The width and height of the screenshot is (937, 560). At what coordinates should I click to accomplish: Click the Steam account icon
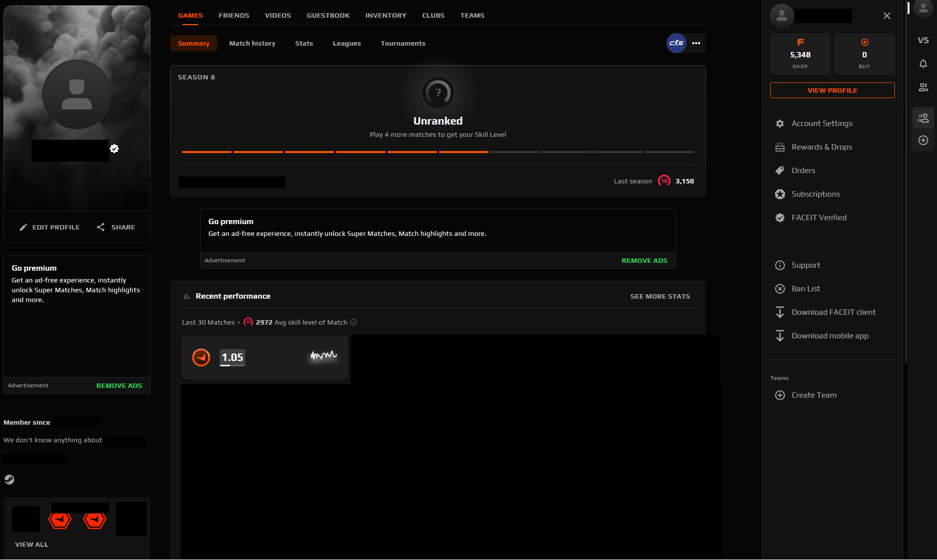9,480
